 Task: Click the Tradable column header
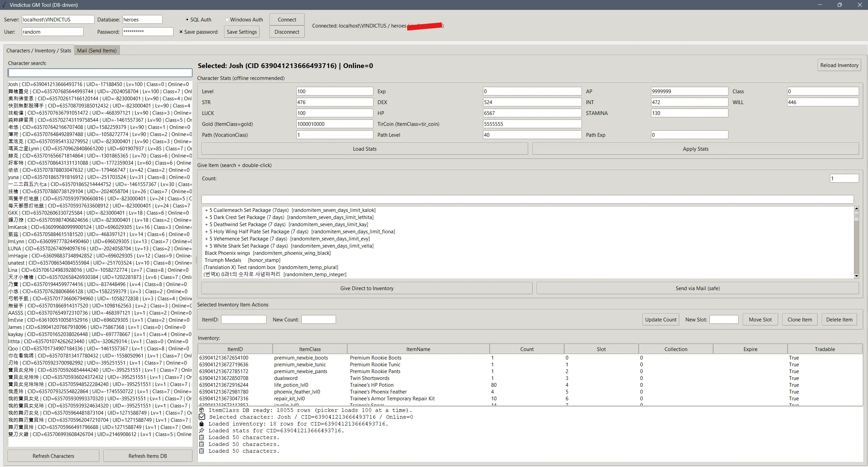click(825, 349)
